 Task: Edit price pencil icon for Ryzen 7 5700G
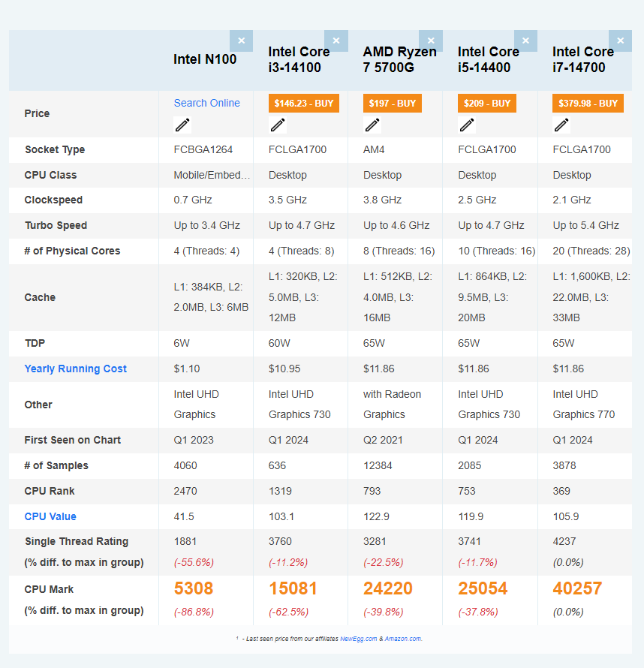click(x=372, y=125)
